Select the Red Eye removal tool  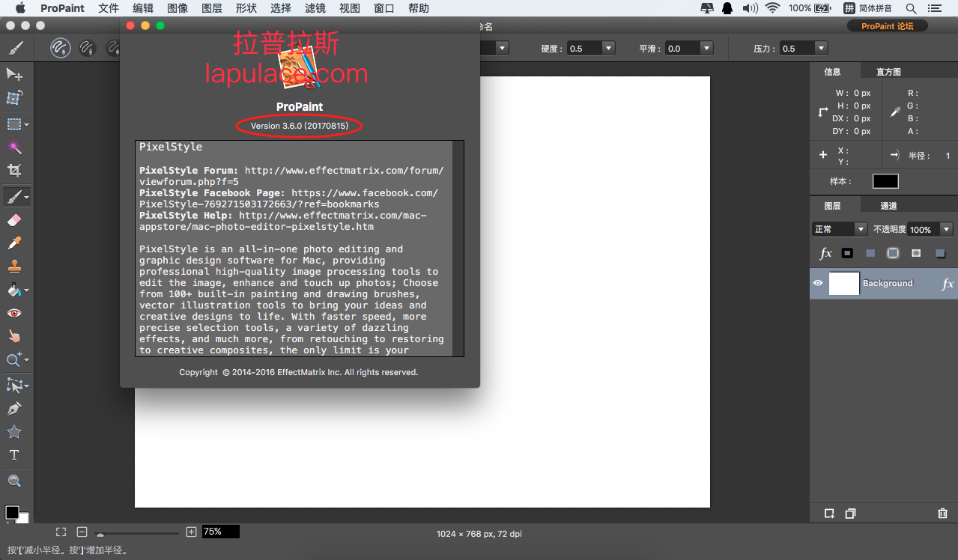(14, 313)
